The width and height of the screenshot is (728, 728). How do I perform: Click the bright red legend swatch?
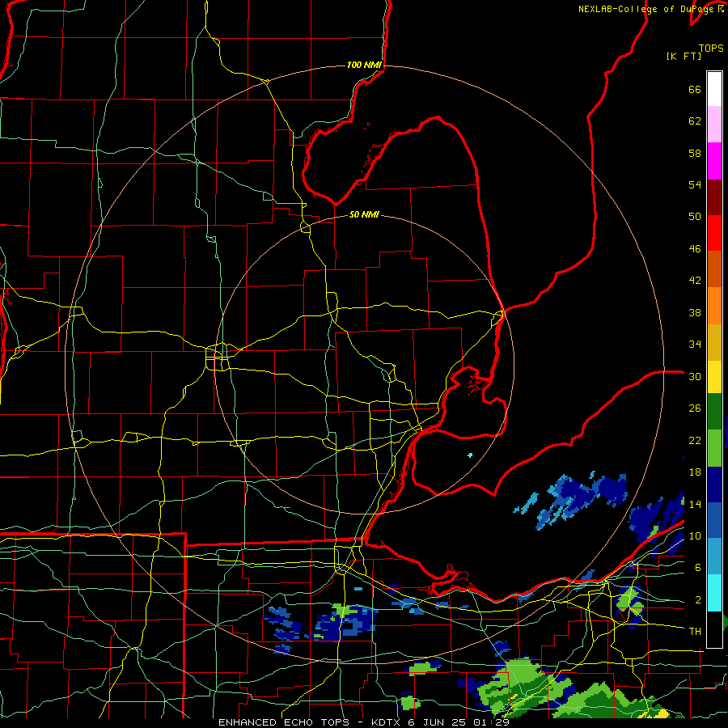(714, 233)
